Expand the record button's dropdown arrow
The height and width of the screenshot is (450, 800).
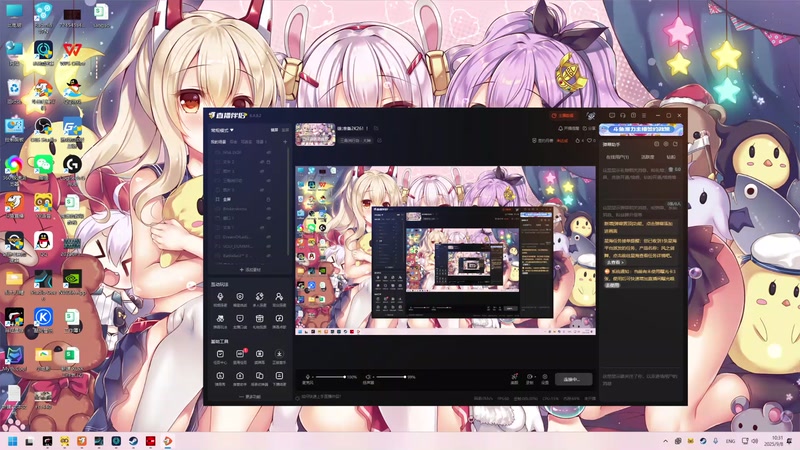point(534,377)
